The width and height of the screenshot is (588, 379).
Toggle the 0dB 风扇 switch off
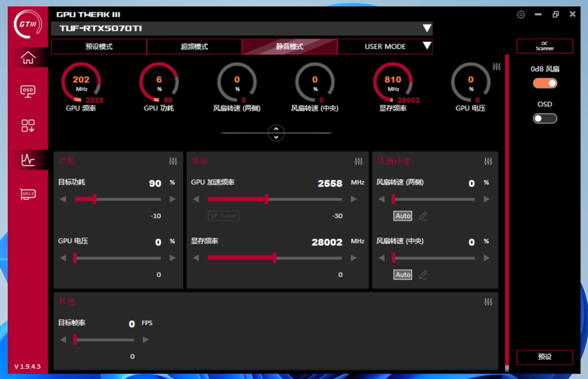[545, 83]
